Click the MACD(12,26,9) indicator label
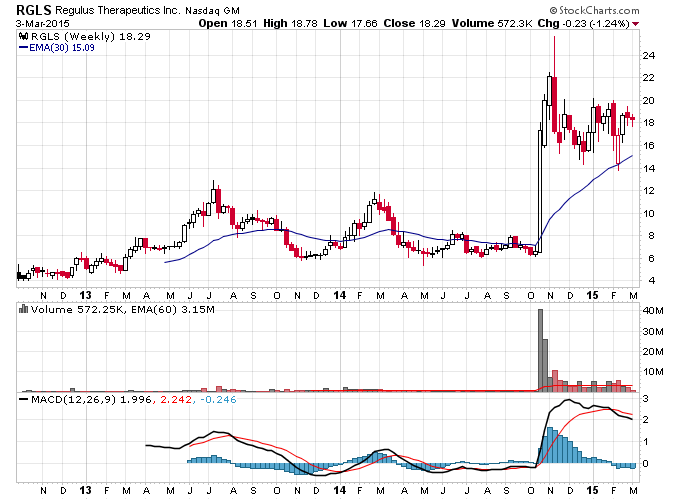 pos(74,399)
